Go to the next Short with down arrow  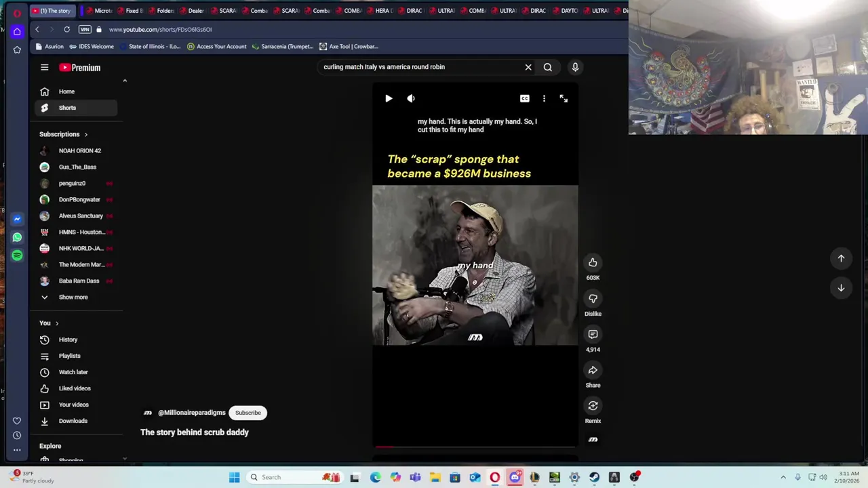841,287
